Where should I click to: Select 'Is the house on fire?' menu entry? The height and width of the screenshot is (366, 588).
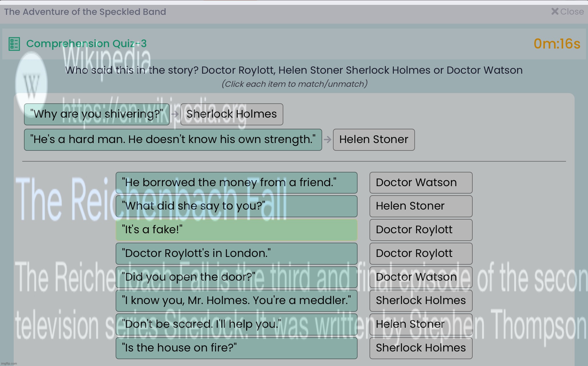tap(236, 348)
